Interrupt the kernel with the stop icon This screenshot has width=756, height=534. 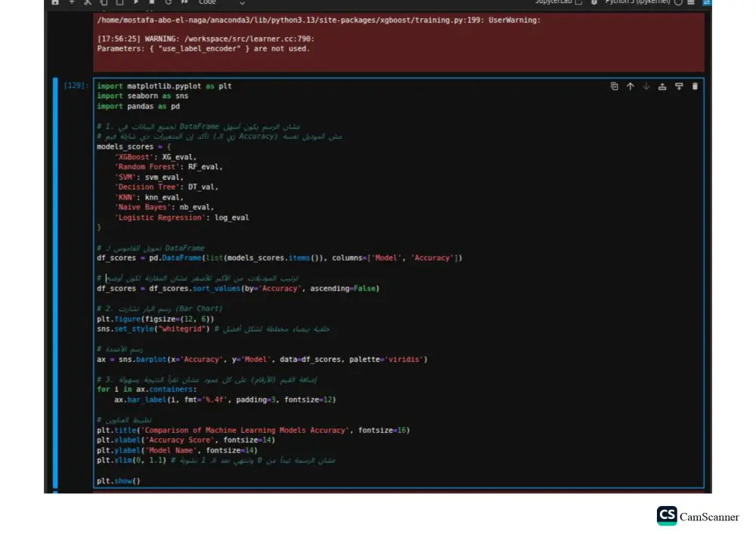pos(152,2)
